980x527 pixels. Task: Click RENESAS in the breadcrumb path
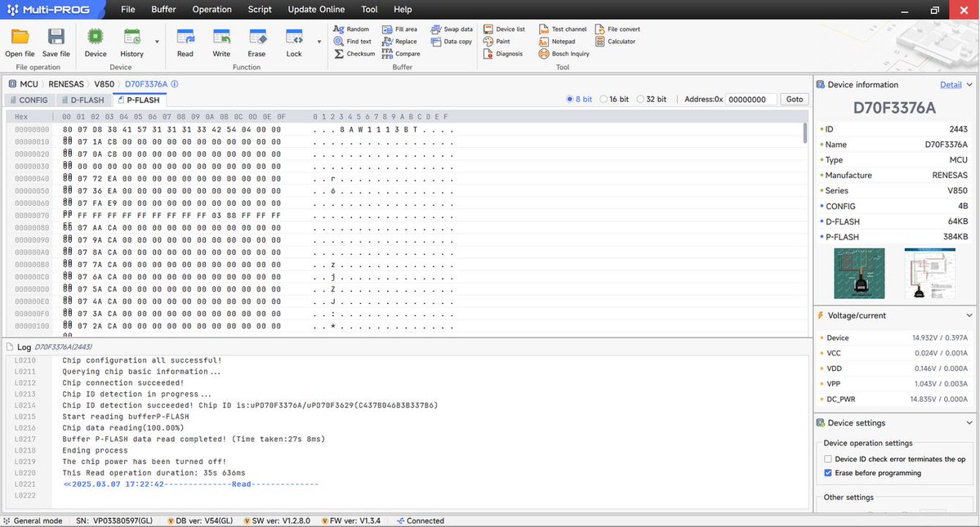[x=66, y=83]
